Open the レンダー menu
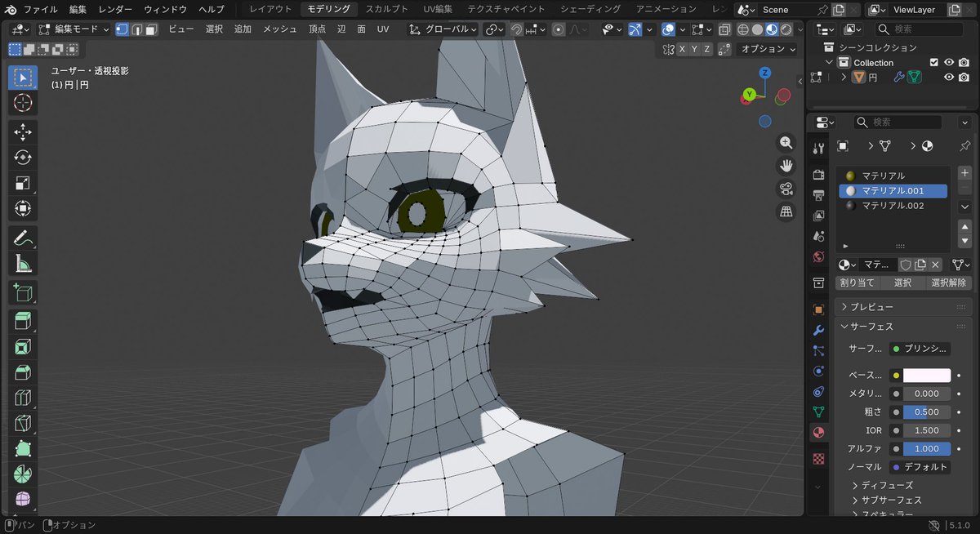Viewport: 980px width, 534px height. coord(116,9)
